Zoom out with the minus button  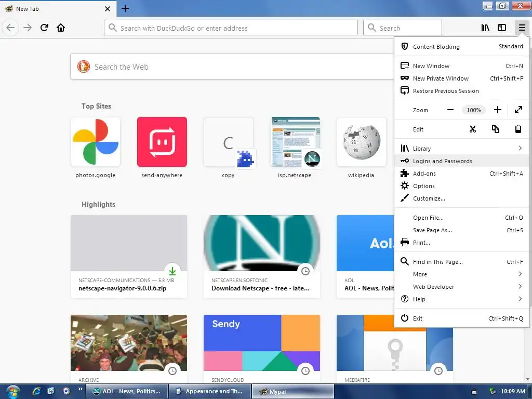450,110
